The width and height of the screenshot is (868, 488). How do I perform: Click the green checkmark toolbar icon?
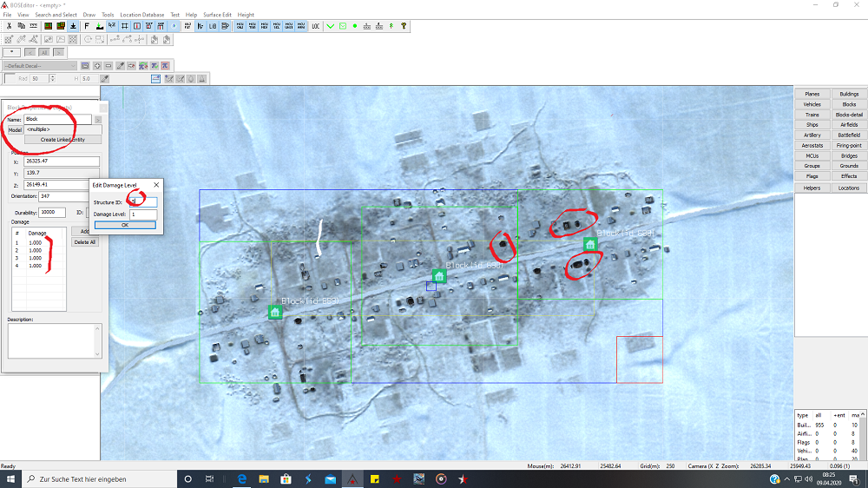click(330, 26)
